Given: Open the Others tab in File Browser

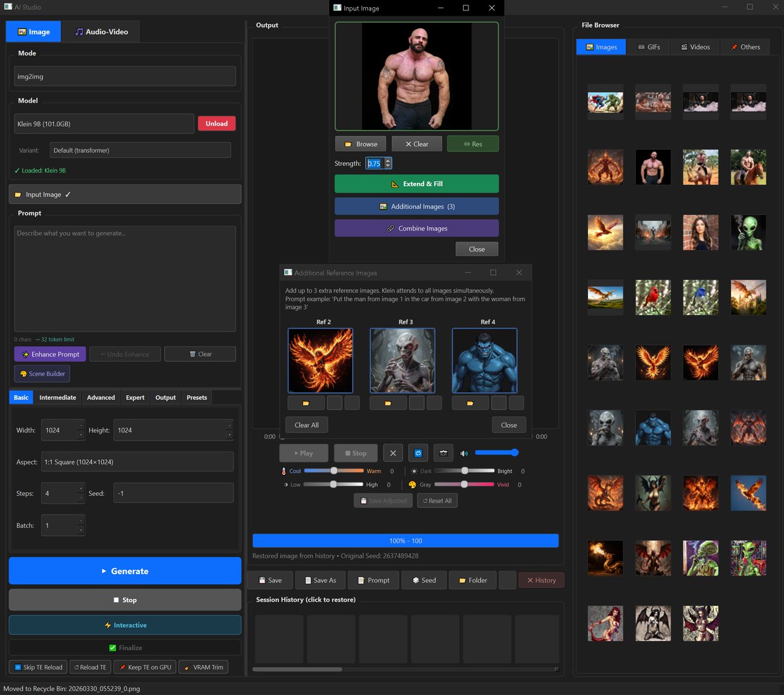Looking at the screenshot, I should tap(745, 47).
